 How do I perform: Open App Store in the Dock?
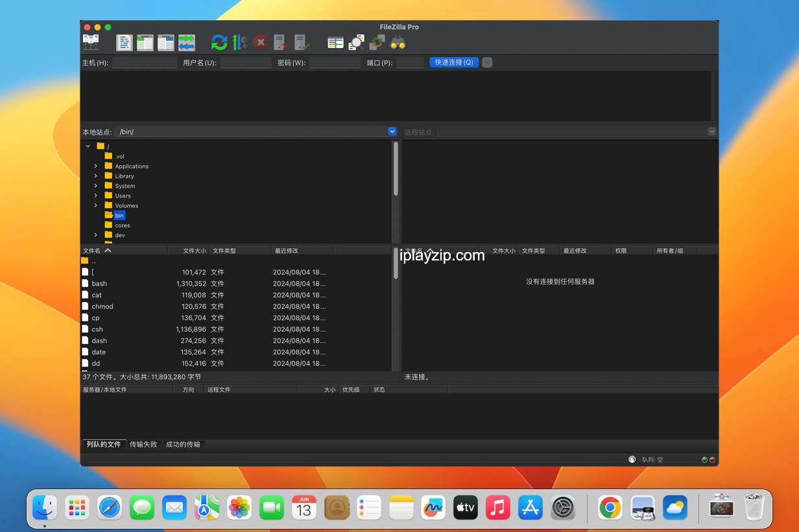[531, 507]
